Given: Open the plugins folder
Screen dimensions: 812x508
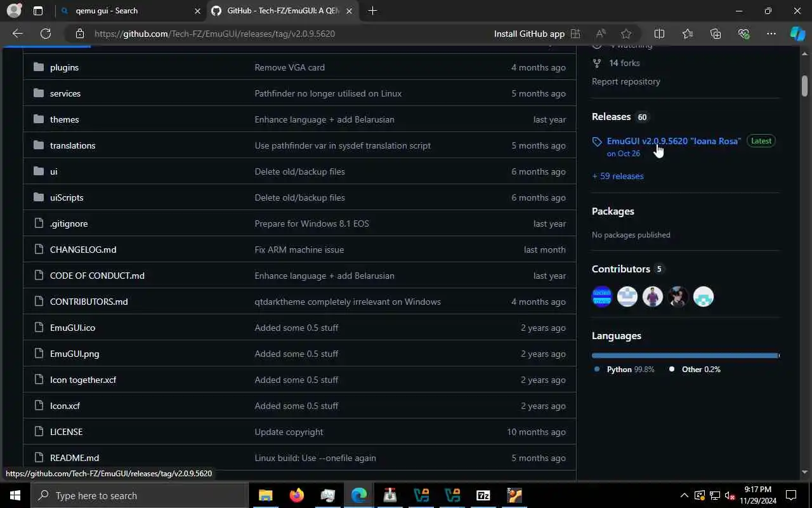Looking at the screenshot, I should (x=64, y=67).
